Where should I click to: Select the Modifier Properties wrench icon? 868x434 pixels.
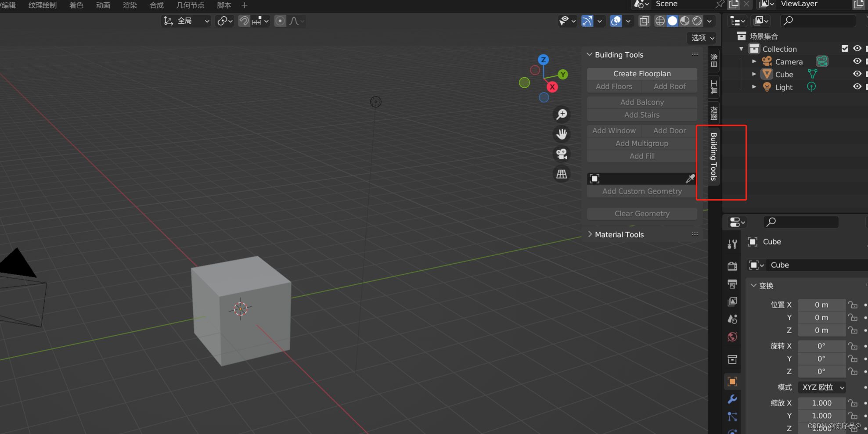732,399
